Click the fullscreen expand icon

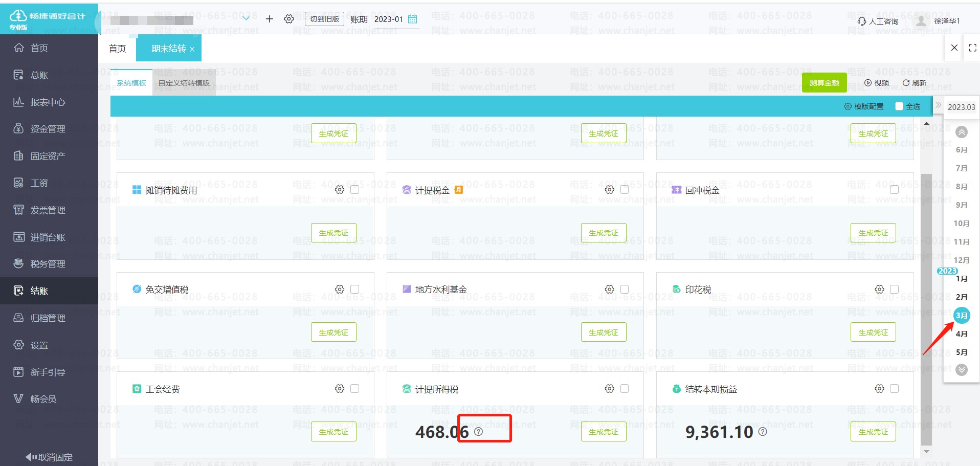(972, 48)
